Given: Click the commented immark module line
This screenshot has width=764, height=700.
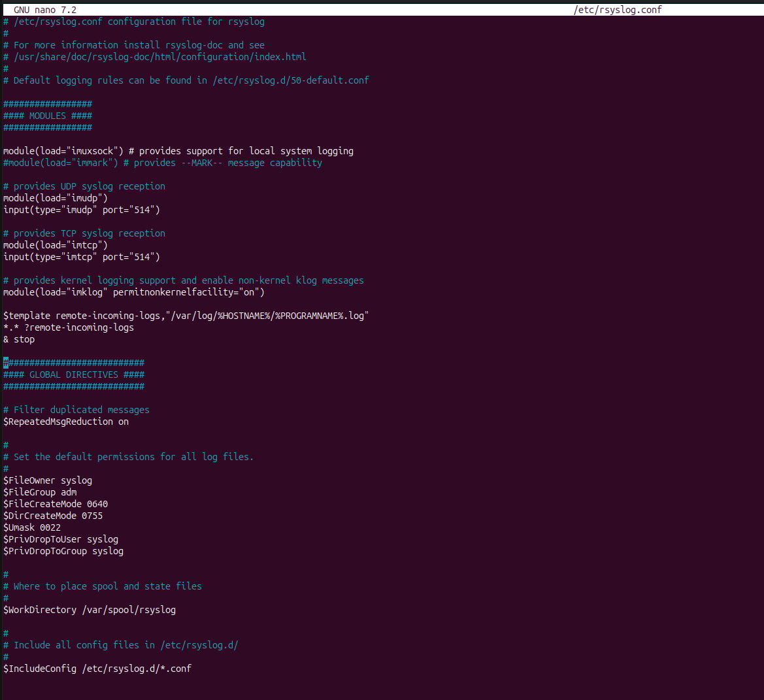Looking at the screenshot, I should click(163, 163).
